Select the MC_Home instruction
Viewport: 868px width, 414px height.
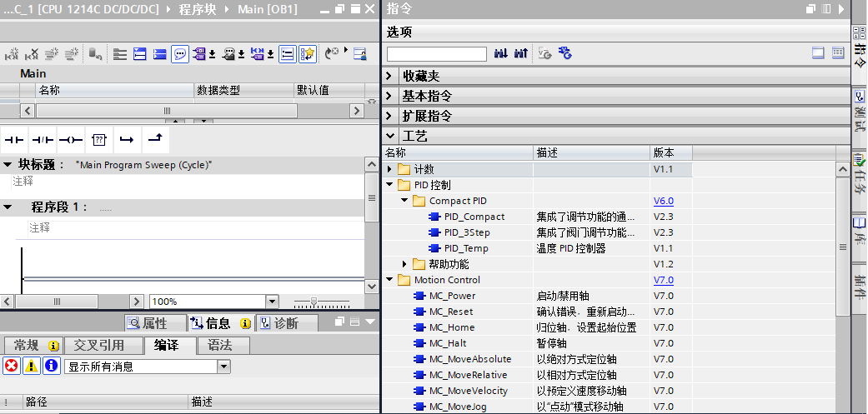452,327
